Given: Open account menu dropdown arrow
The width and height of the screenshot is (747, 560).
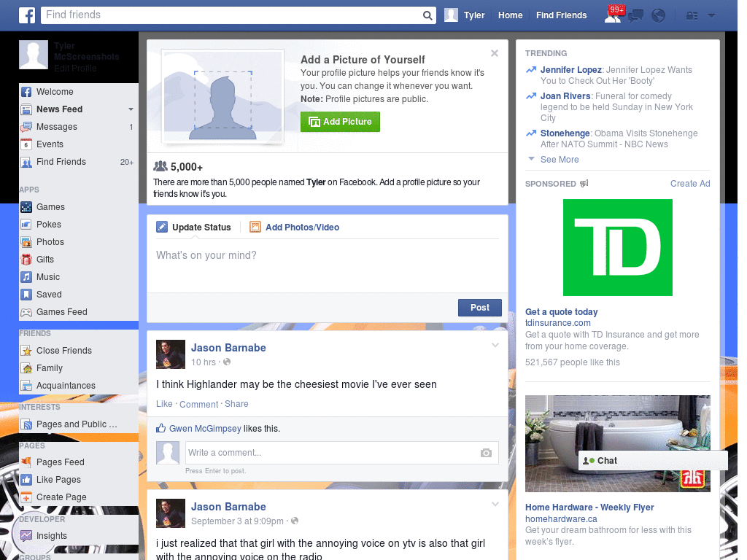Looking at the screenshot, I should point(711,15).
